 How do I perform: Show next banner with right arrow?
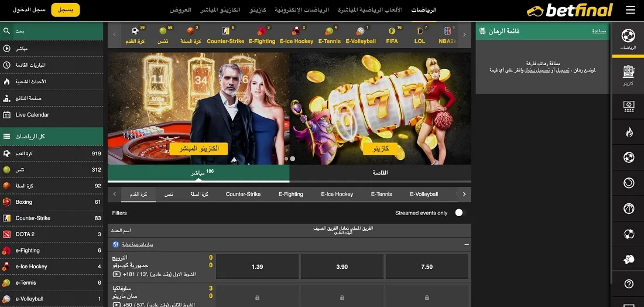tap(460, 108)
